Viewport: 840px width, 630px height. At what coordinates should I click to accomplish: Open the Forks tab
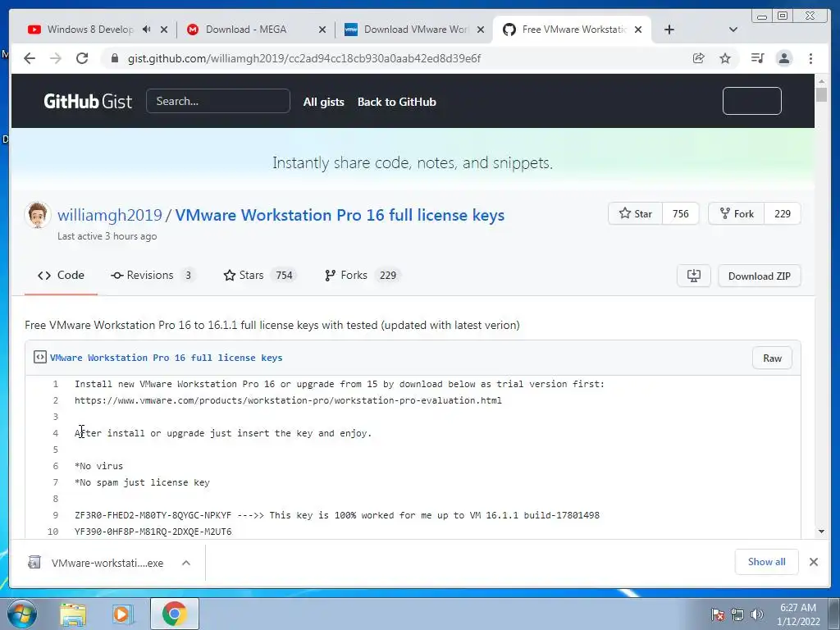(x=363, y=276)
